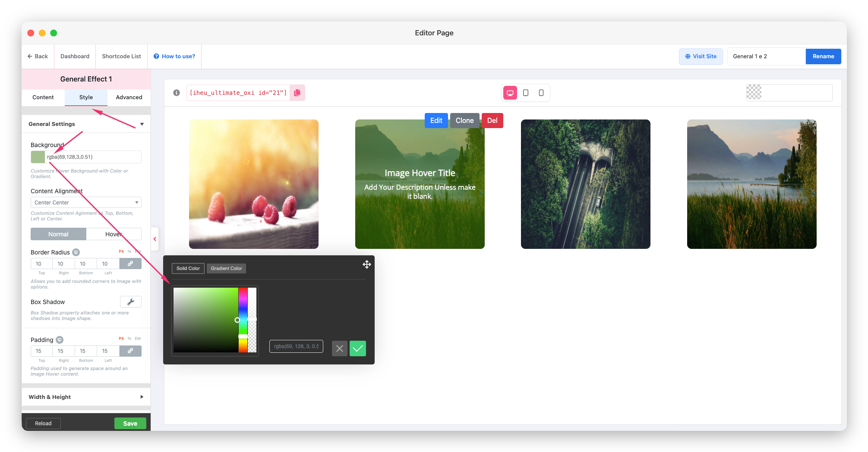
Task: Click the Visit Site globe button
Action: pyautogui.click(x=701, y=56)
